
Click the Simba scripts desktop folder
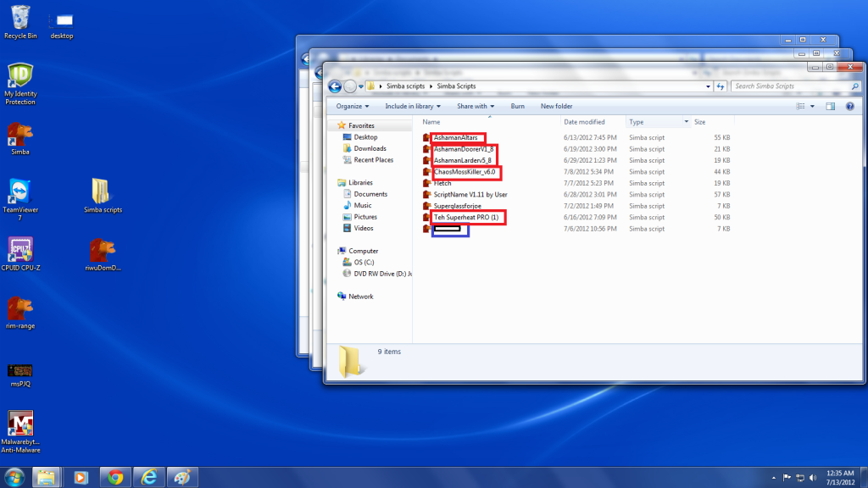pyautogui.click(x=103, y=191)
